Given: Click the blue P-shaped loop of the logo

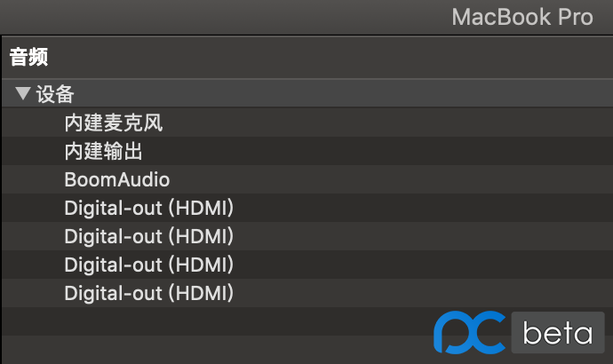Looking at the screenshot, I should 450,330.
